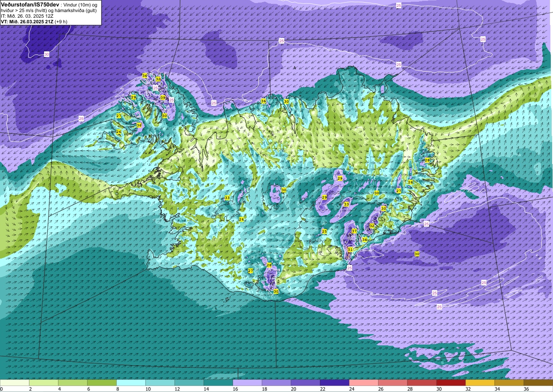
Task: Click the yellow gust label reading 37
Action: click(354, 231)
